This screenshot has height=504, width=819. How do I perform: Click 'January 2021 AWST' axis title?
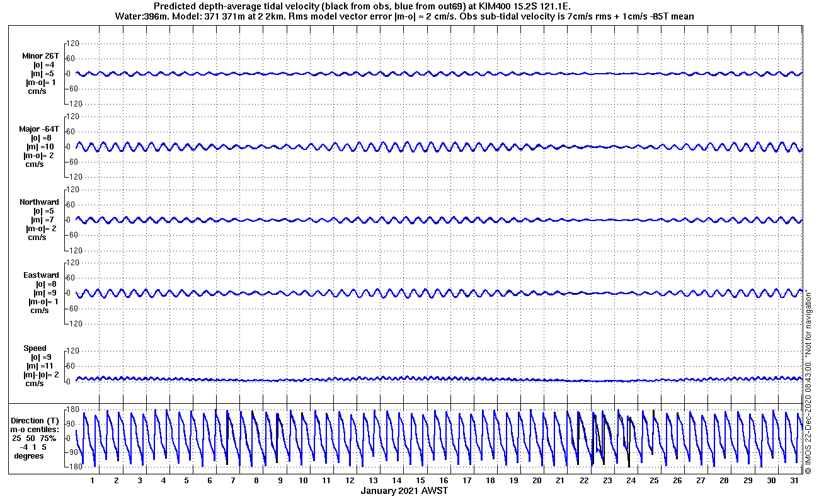404,491
